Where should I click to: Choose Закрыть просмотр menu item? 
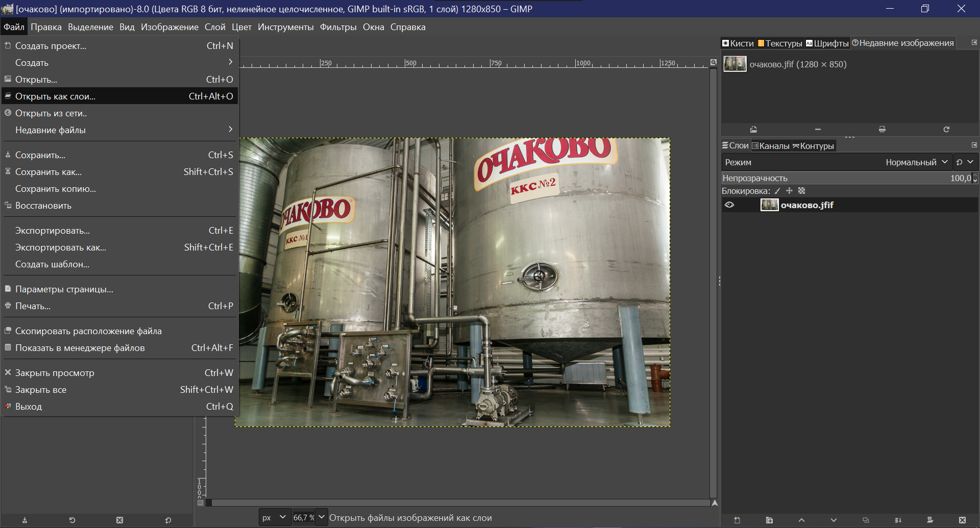[x=119, y=373]
